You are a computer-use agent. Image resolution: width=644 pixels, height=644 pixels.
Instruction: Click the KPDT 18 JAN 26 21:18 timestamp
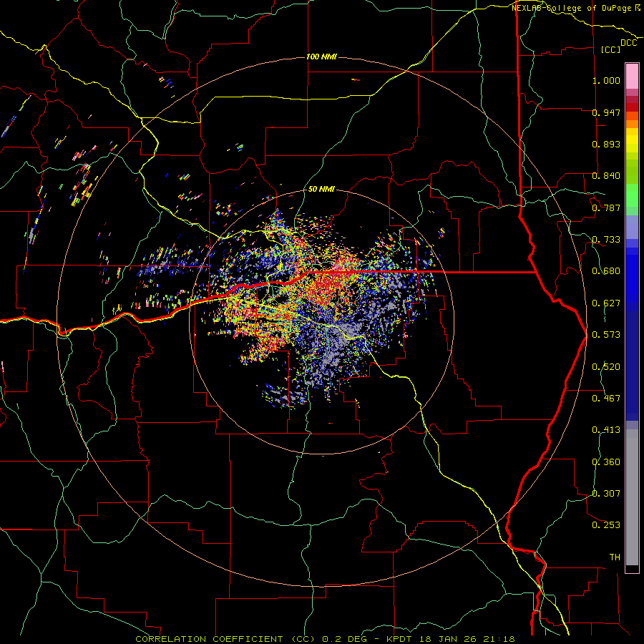click(x=451, y=639)
